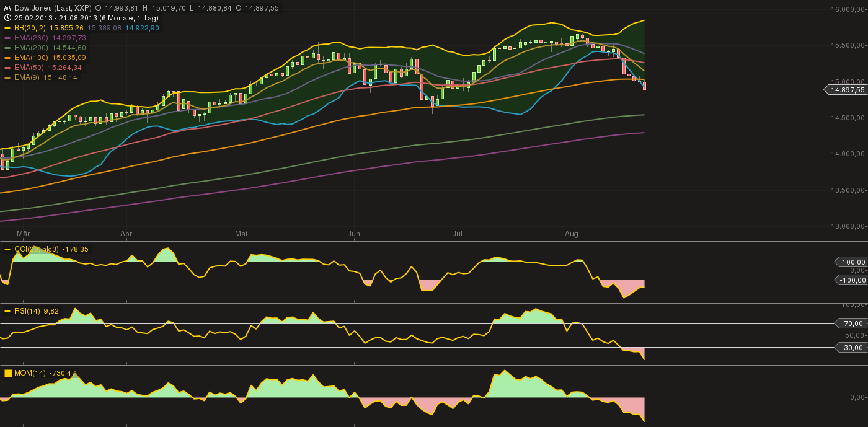
Task: Click the Jul month label on time axis
Action: [458, 234]
